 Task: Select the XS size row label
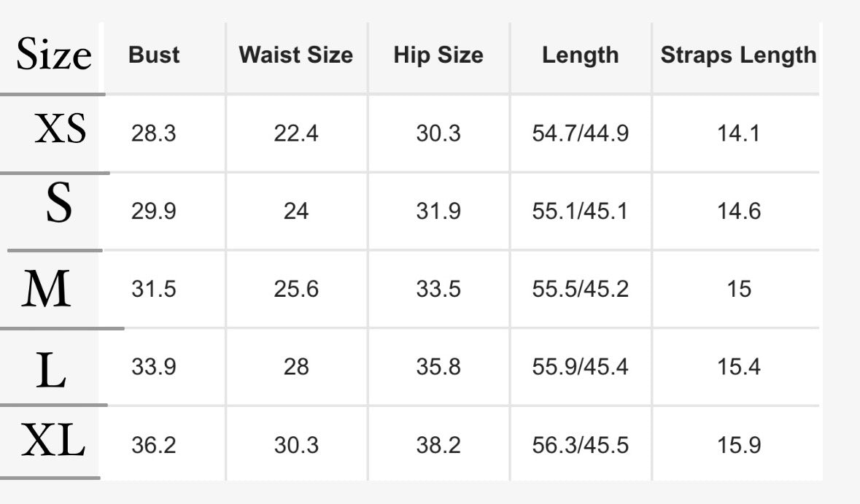61,129
